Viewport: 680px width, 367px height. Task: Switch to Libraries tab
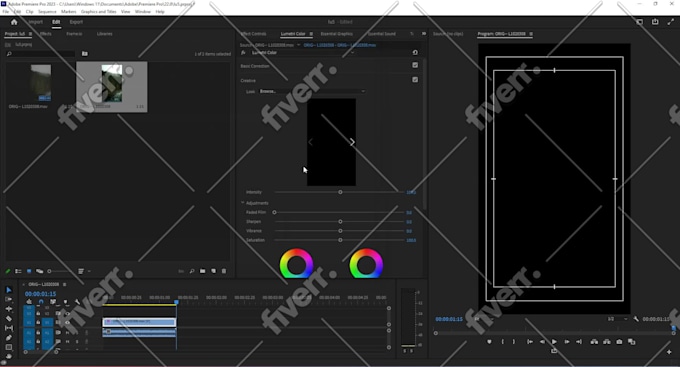(105, 34)
